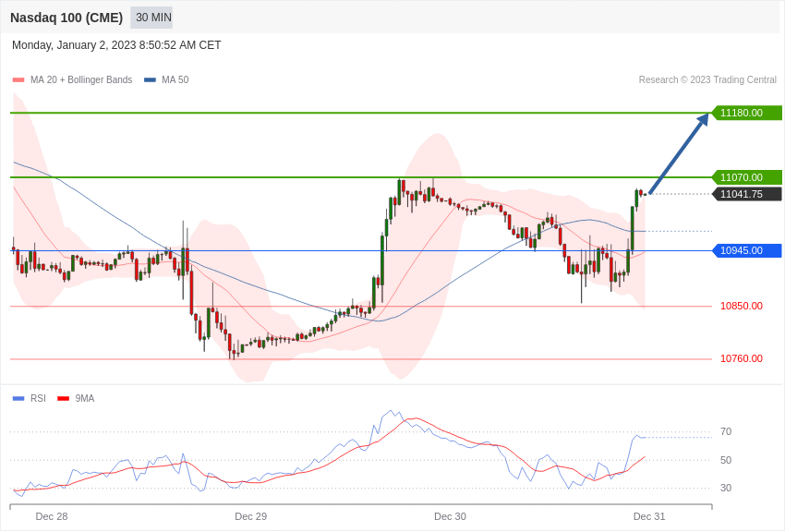785x532 pixels.
Task: Click the 10850.00 red support label
Action: [742, 306]
